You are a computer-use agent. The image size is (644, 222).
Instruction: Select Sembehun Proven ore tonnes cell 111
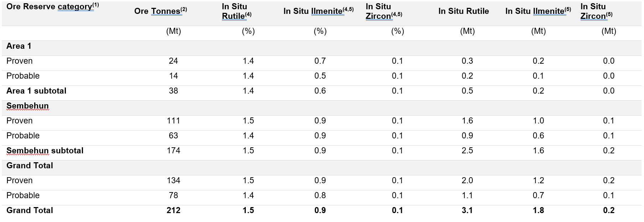click(173, 121)
